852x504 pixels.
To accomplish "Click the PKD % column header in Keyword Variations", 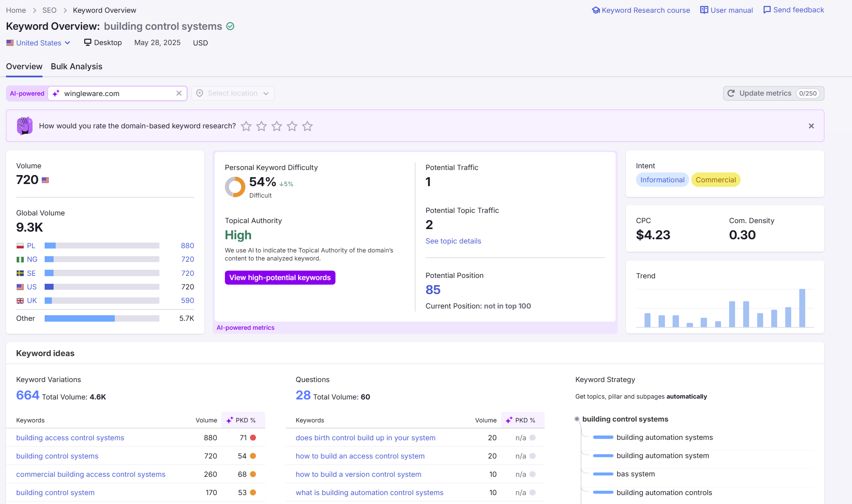I will pos(245,420).
